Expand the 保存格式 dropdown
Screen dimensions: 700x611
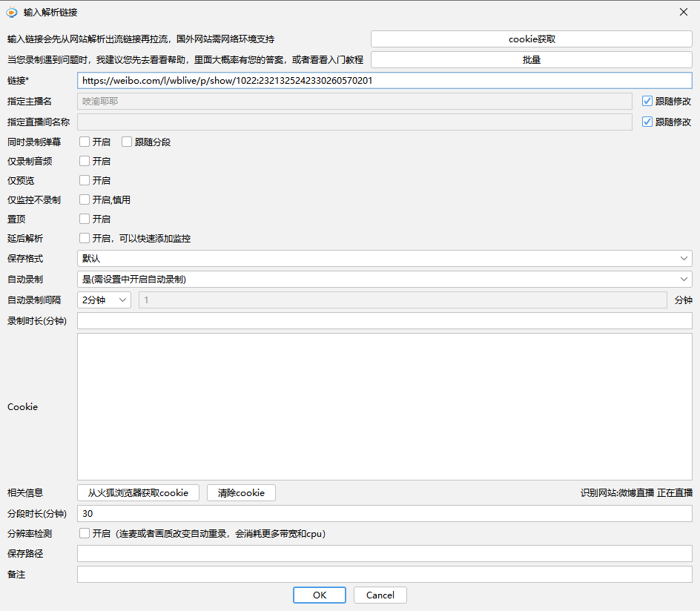tap(384, 258)
